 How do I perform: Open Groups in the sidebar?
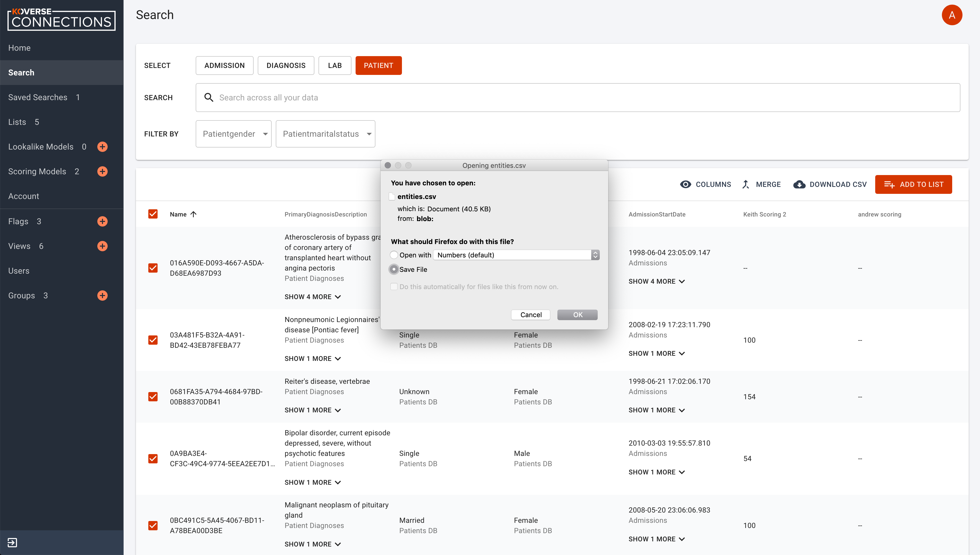coord(21,296)
